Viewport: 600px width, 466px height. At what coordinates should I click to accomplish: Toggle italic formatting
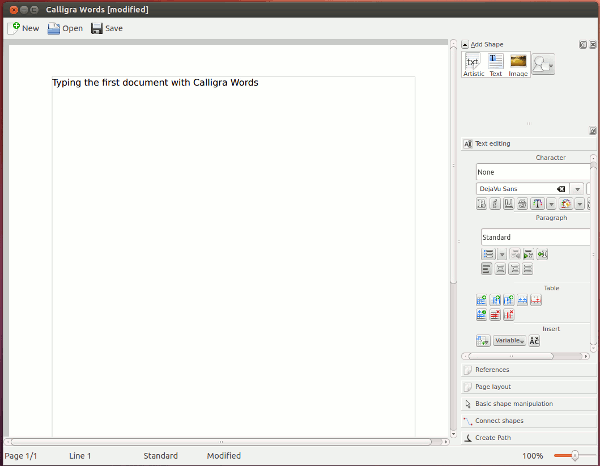[495, 204]
